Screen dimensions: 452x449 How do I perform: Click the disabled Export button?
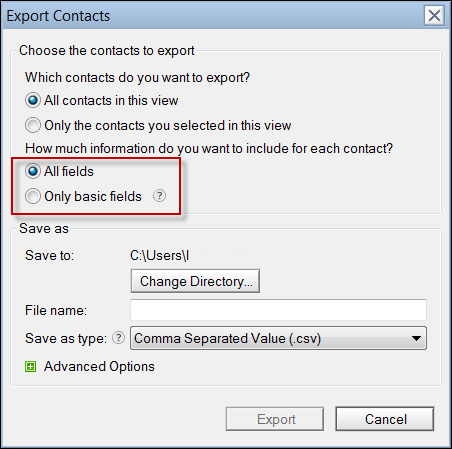point(275,419)
